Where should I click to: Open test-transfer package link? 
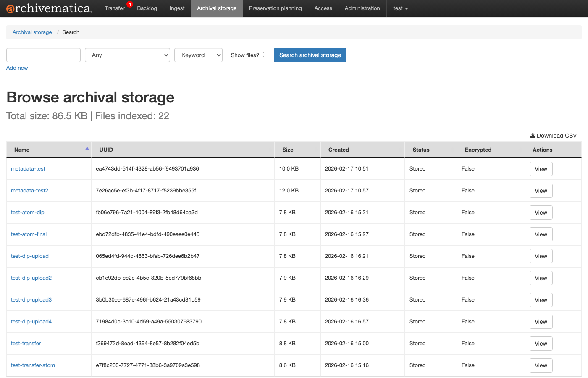[26, 344]
